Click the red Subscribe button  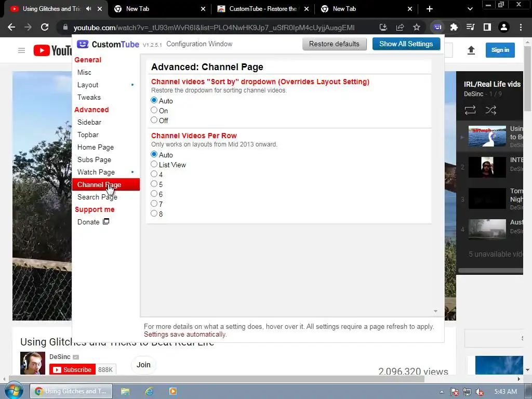[72, 369]
